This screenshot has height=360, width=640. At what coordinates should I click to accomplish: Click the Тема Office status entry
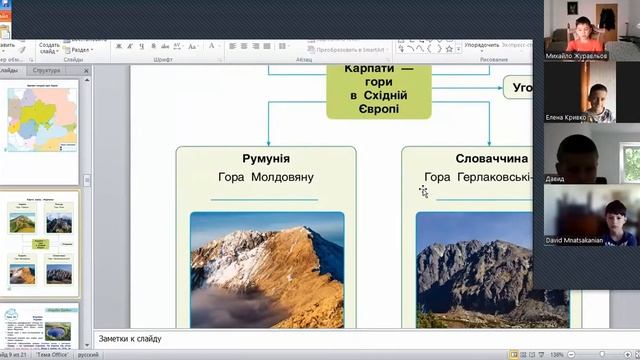coord(52,355)
